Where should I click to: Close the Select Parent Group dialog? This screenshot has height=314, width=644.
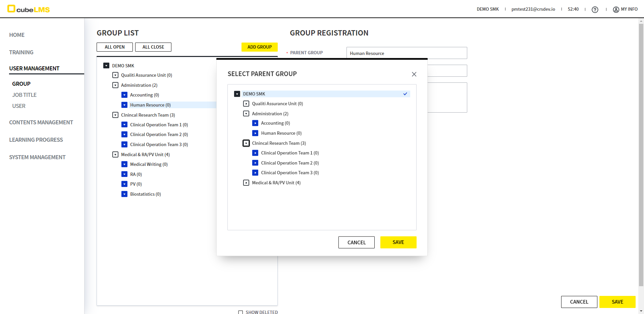414,74
